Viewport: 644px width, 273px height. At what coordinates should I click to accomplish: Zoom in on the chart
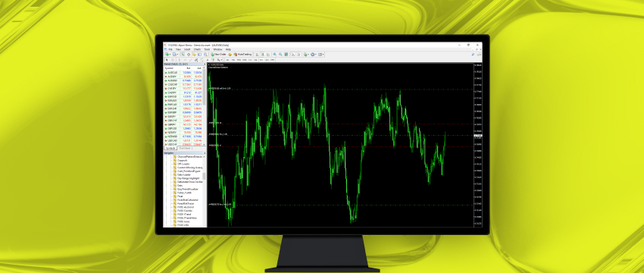tap(275, 55)
